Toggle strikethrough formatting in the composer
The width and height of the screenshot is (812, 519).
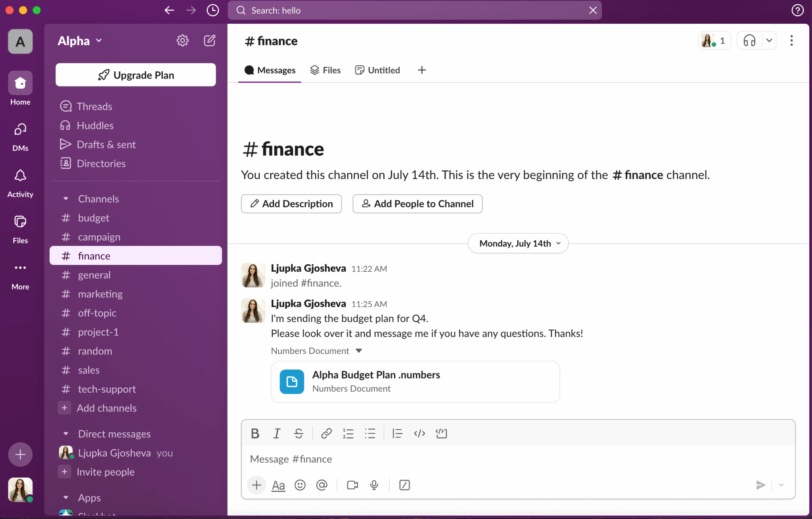tap(298, 433)
